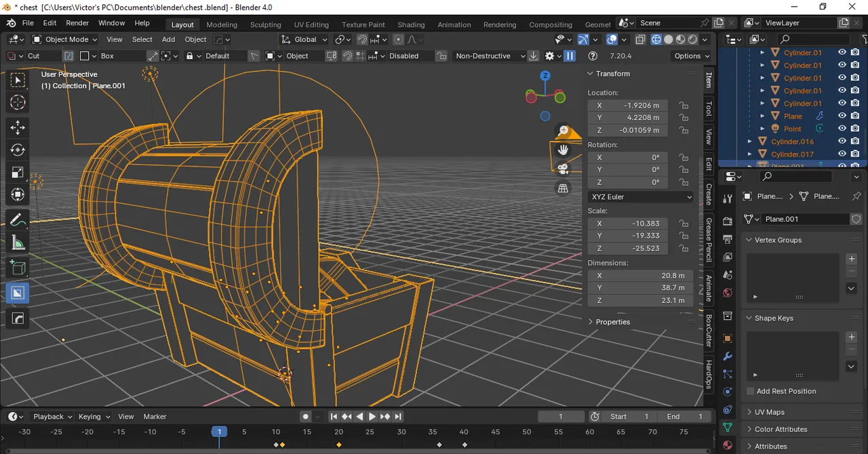
Task: Click the keyframe diamond near frame 20
Action: point(339,445)
